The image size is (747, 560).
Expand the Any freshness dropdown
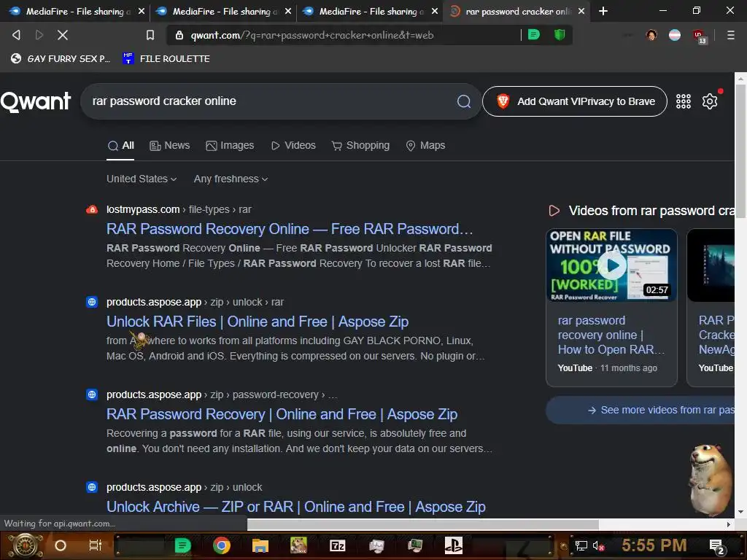coord(231,179)
